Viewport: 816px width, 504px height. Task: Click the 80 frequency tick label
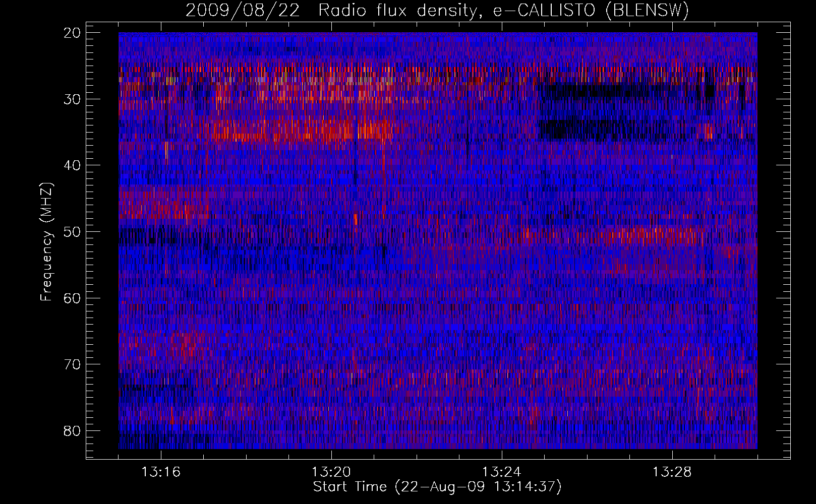tap(72, 431)
